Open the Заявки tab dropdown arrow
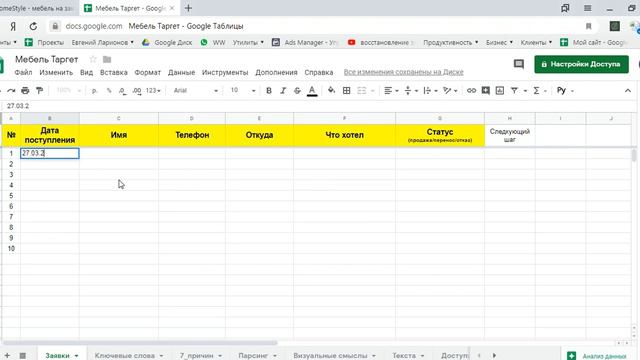 point(76,356)
